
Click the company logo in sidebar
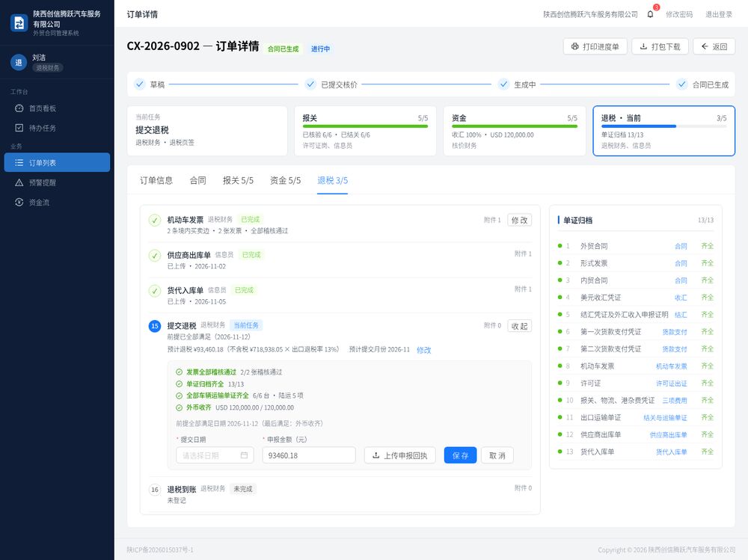pyautogui.click(x=19, y=22)
